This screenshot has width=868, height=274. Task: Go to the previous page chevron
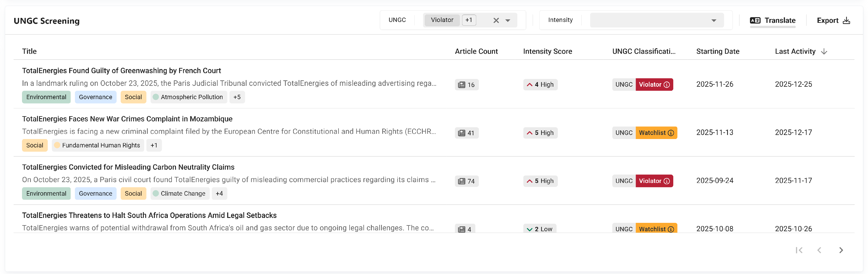pyautogui.click(x=819, y=250)
